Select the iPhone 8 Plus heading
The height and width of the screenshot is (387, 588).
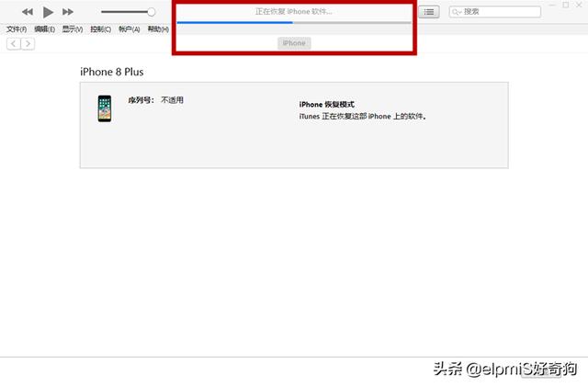point(112,72)
